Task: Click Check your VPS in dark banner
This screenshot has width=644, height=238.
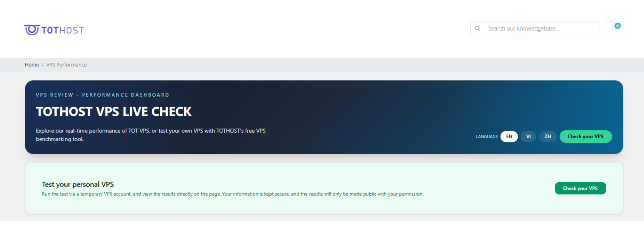Action: tap(586, 136)
